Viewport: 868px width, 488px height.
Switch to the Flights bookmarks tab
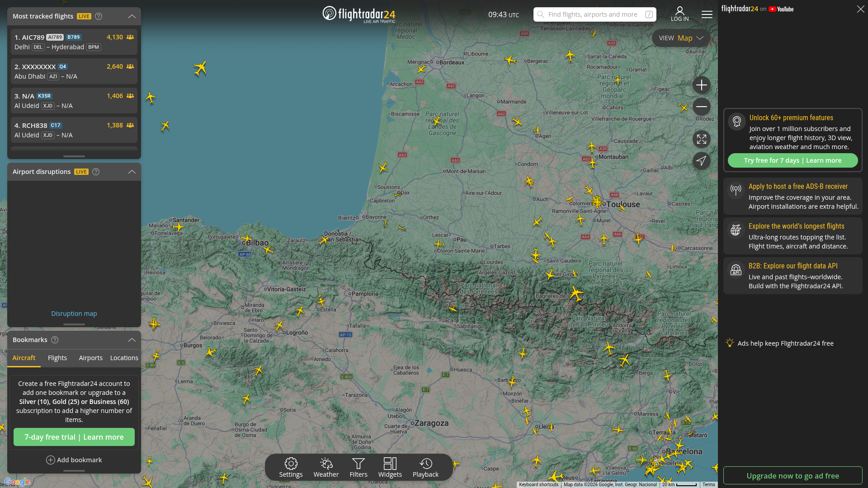[x=57, y=358]
